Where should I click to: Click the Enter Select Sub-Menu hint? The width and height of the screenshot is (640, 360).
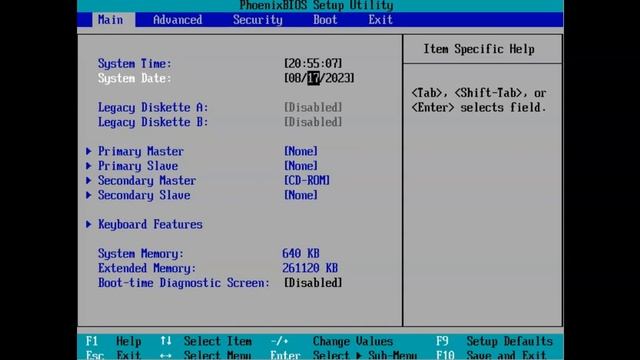coord(344,355)
